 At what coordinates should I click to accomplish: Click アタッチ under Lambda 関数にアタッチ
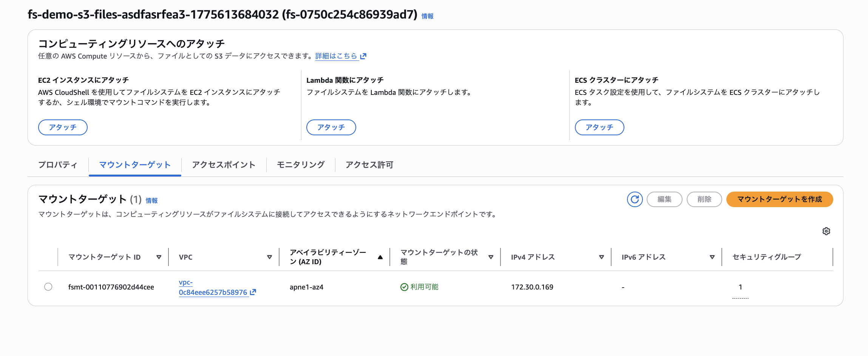pos(331,127)
